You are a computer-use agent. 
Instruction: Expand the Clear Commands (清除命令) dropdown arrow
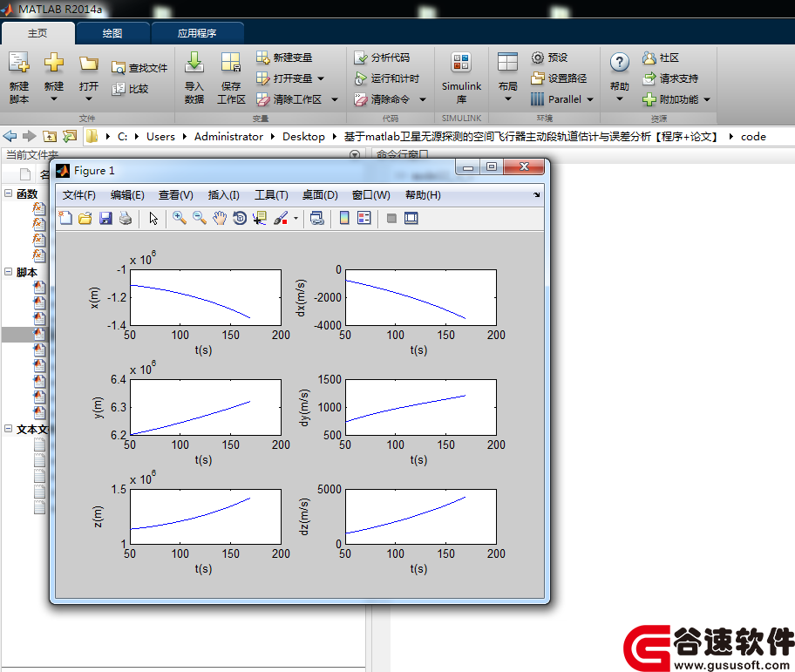pyautogui.click(x=422, y=99)
